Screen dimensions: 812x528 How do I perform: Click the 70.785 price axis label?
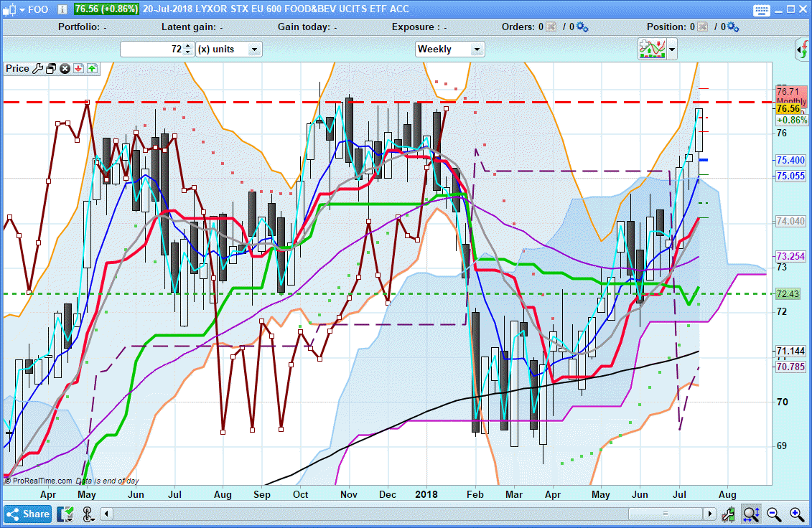(x=790, y=367)
